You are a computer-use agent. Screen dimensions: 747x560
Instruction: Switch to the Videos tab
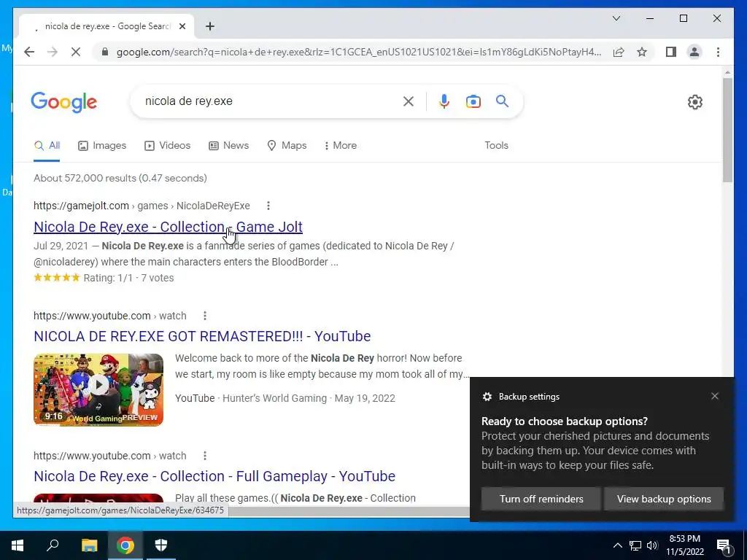click(x=167, y=146)
